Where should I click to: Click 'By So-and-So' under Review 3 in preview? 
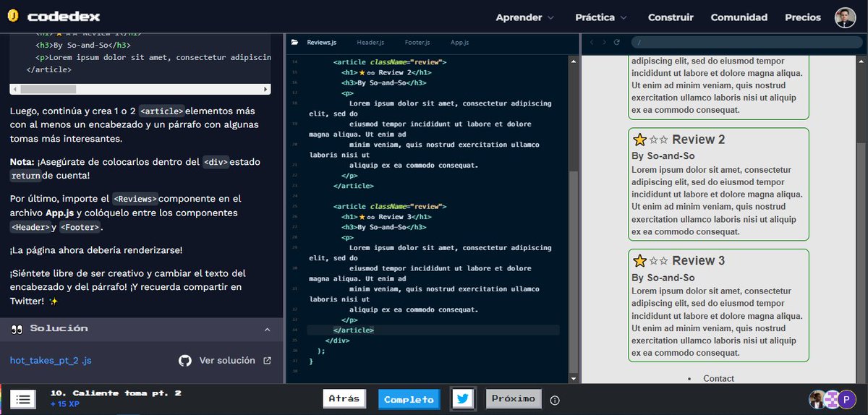point(663,278)
